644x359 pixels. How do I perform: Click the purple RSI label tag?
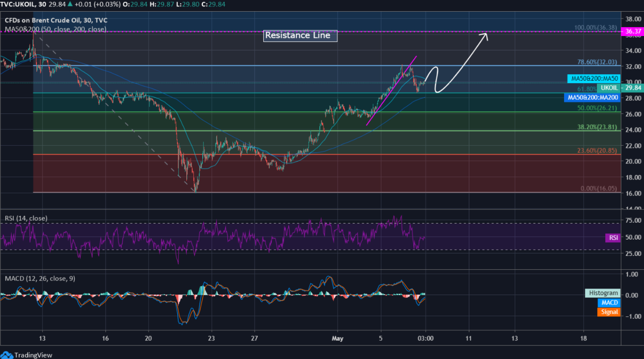coord(613,238)
